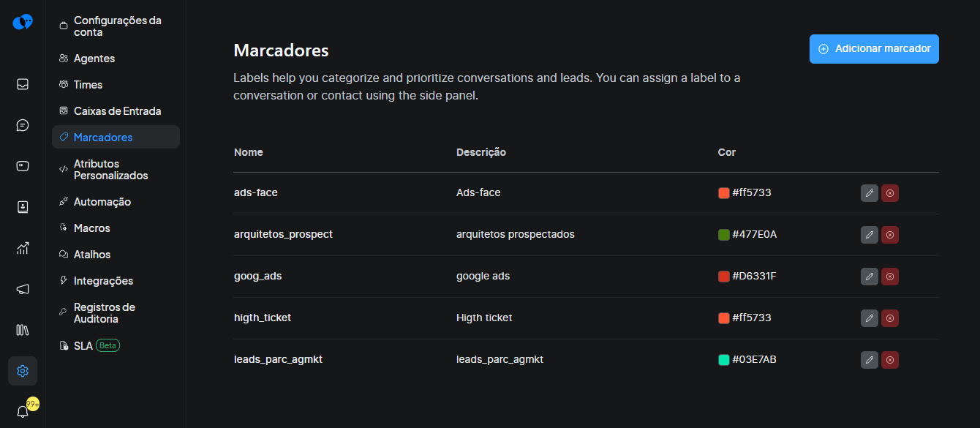Open the contacts icon in left rail
The width and height of the screenshot is (980, 428).
coord(23,207)
